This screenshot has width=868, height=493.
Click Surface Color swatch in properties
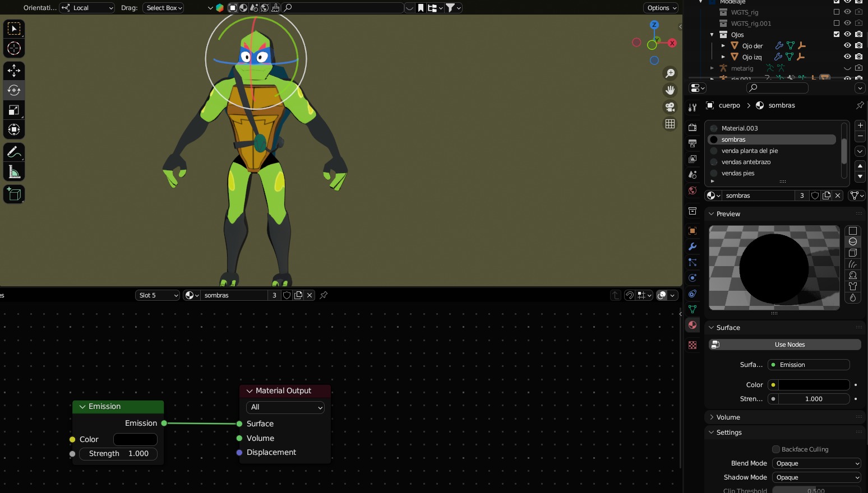(814, 385)
